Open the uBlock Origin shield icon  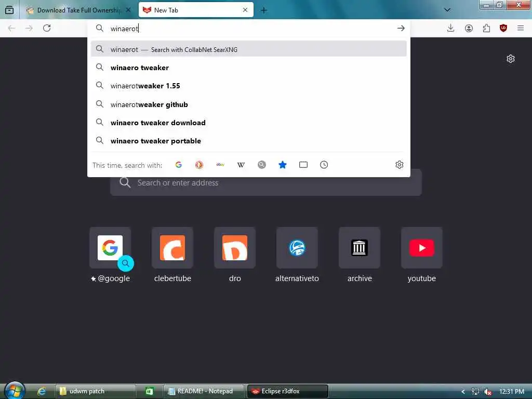pyautogui.click(x=503, y=28)
